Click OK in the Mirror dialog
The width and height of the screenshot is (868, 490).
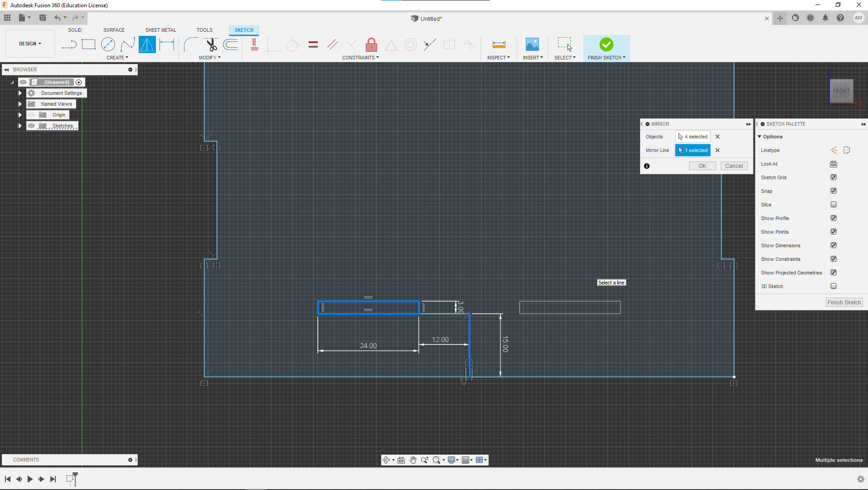[x=702, y=166]
